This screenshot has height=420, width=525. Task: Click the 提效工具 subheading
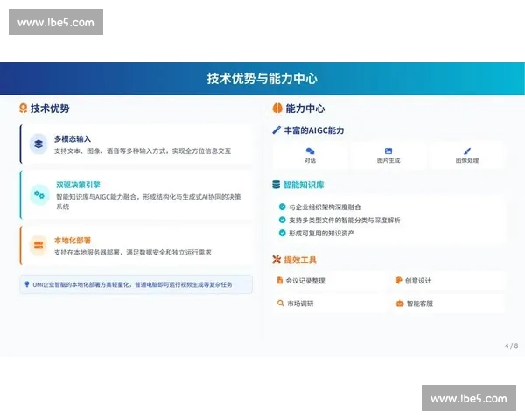tap(300, 260)
